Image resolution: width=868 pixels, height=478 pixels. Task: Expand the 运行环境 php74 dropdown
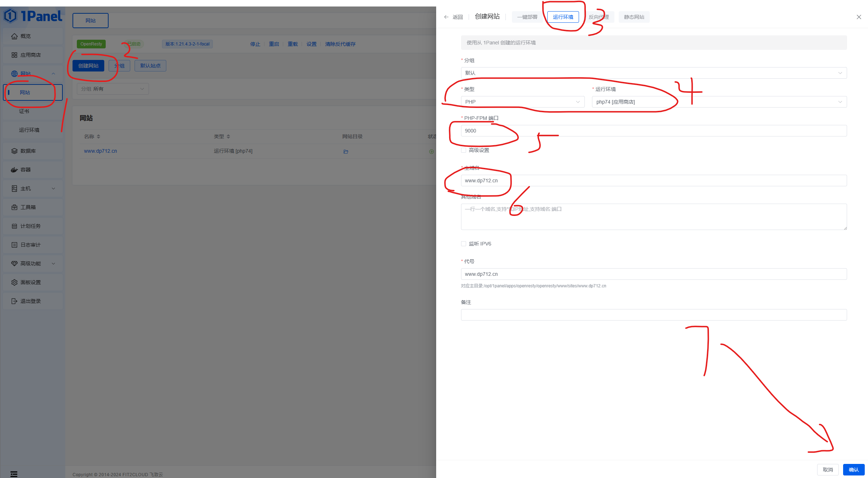point(719,102)
